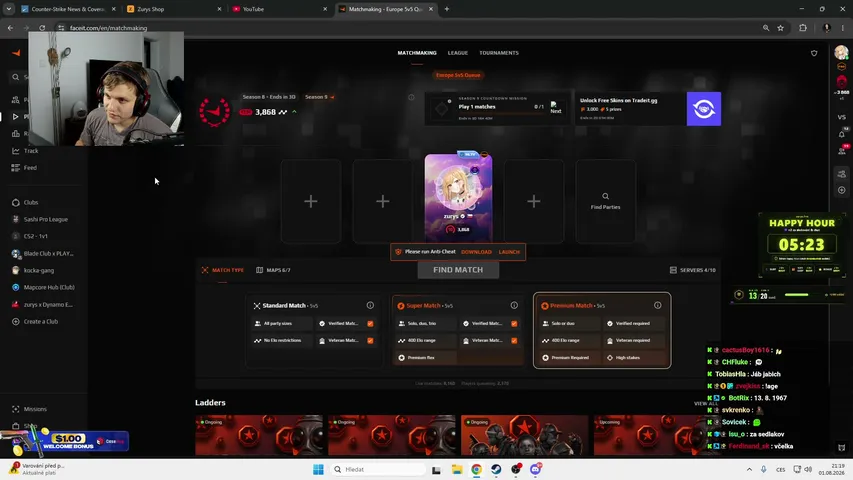Select the Standard Match card
Viewport: 853px width, 480px height.
pyautogui.click(x=314, y=331)
